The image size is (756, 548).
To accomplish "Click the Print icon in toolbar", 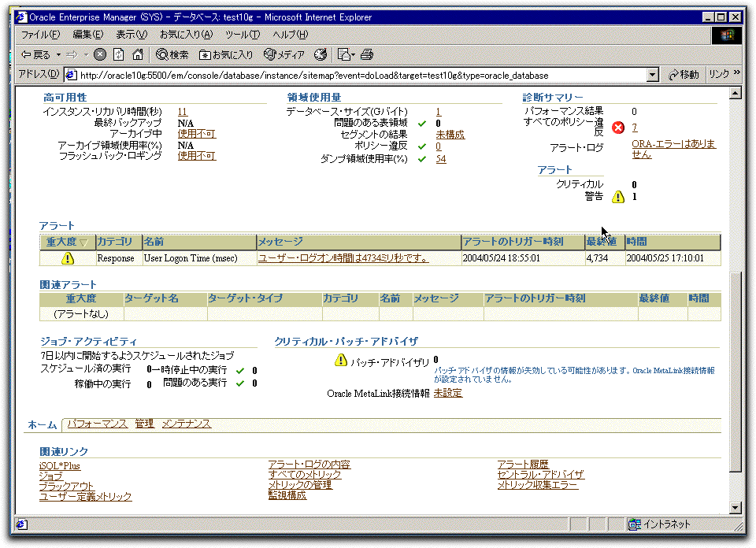I will point(367,55).
